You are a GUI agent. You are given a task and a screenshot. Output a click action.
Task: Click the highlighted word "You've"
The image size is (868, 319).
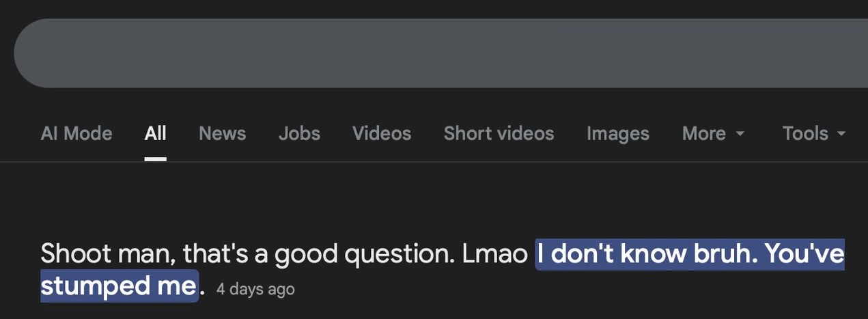tap(804, 254)
